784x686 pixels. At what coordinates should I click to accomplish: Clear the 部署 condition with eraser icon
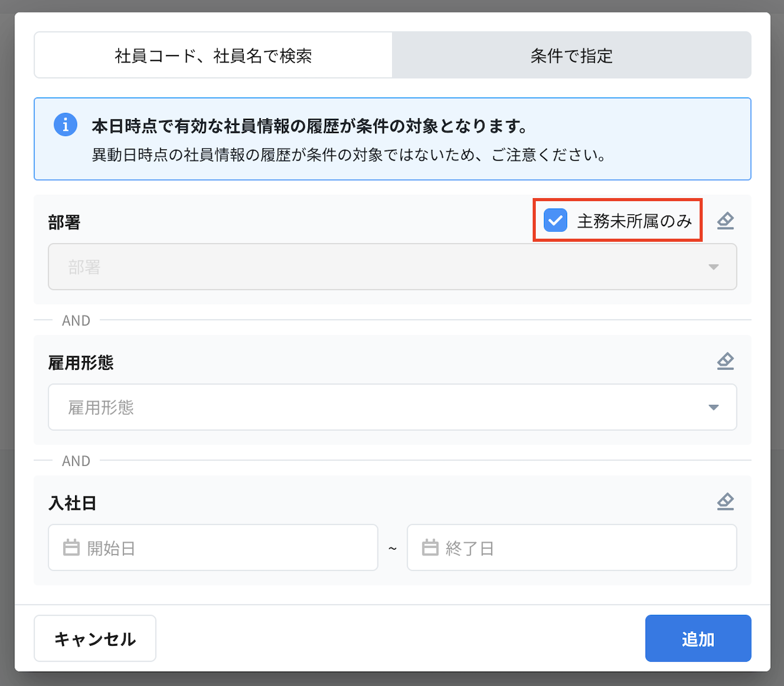[x=725, y=221]
